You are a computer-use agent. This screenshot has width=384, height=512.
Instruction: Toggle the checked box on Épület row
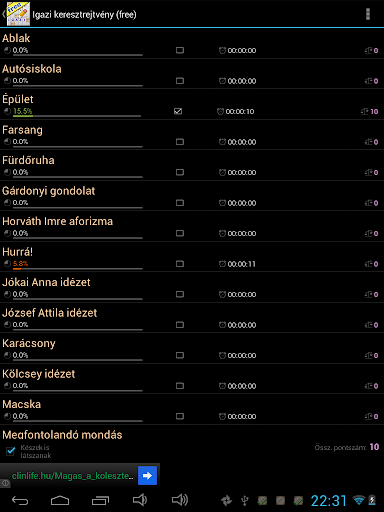tap(178, 111)
